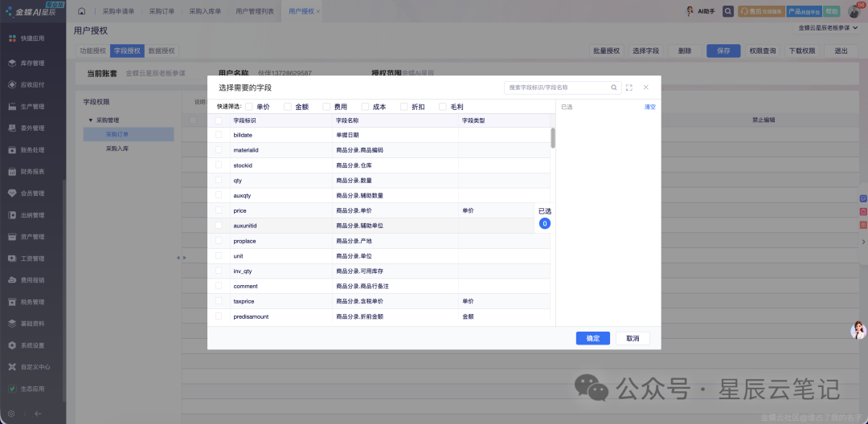The width and height of the screenshot is (868, 424).
Task: Click the sidebar target settings icon at bottom
Action: click(x=11, y=414)
